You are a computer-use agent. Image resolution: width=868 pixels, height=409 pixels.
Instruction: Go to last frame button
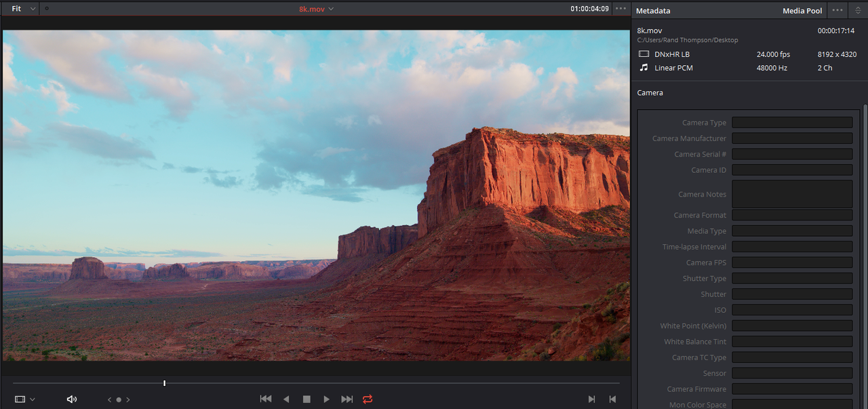pyautogui.click(x=347, y=400)
